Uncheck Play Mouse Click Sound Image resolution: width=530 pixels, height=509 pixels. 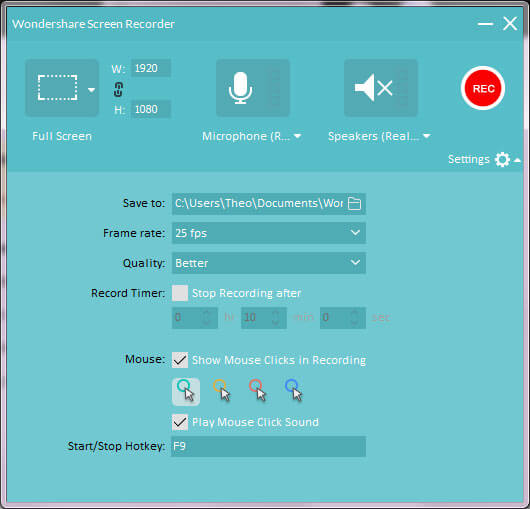[x=180, y=422]
